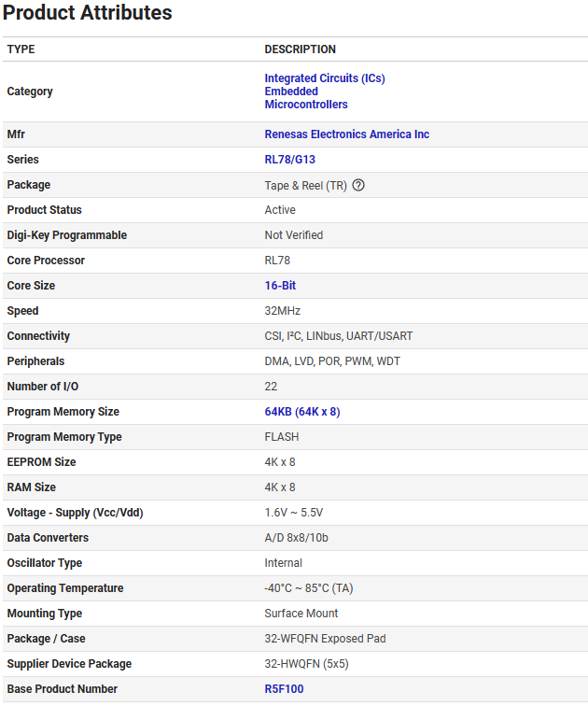Follow the Embedded category link
Viewport: 588px width, 706px height.
(291, 92)
